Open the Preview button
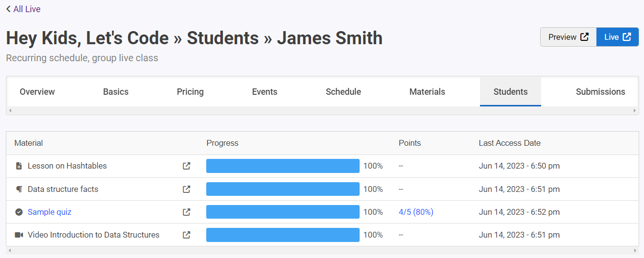 click(568, 37)
